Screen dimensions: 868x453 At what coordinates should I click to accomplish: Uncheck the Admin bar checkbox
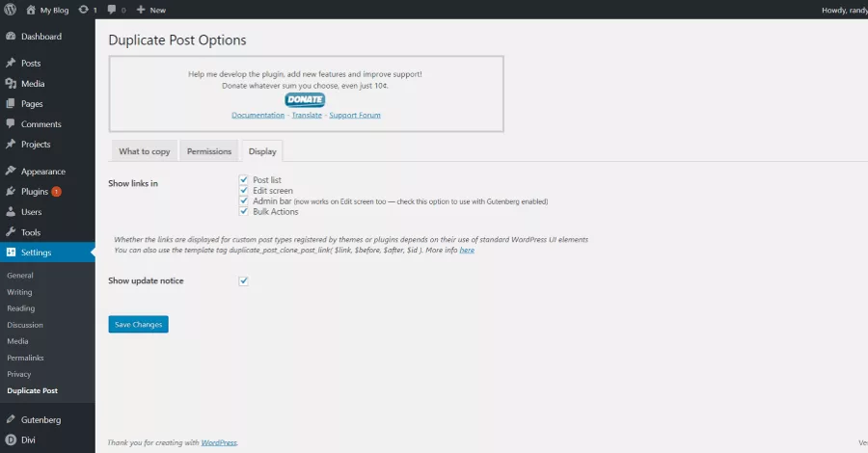244,200
